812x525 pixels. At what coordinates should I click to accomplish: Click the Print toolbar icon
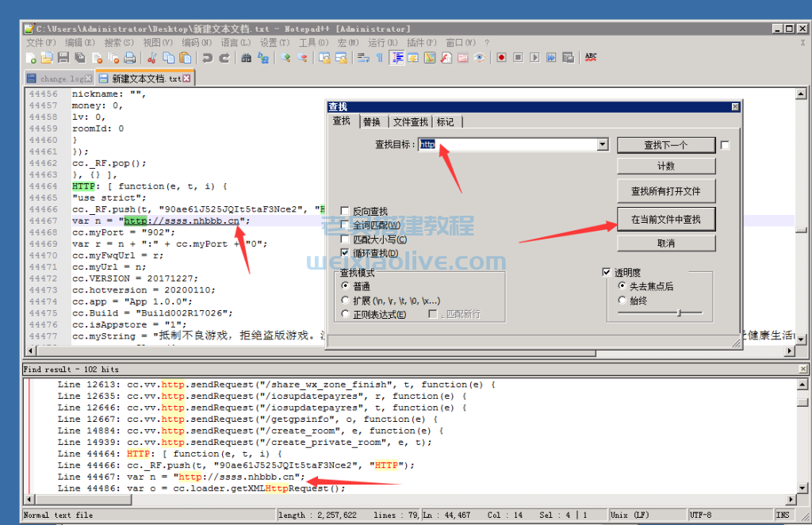point(131,57)
